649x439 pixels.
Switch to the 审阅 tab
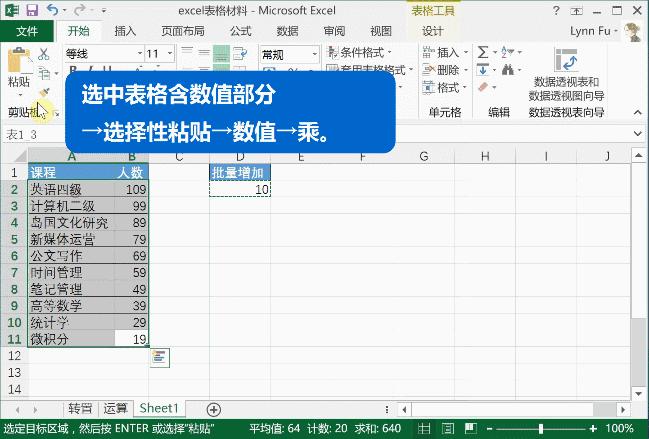click(x=334, y=31)
